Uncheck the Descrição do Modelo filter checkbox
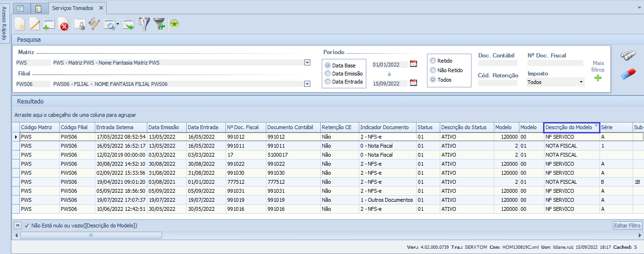Screen dimensions: 644x254 [x=27, y=226]
